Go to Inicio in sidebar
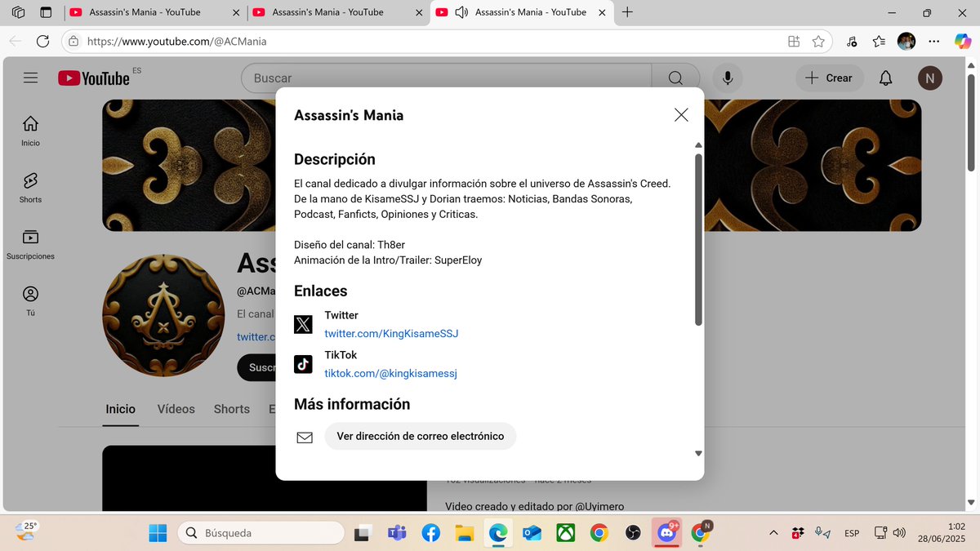The image size is (980, 551). [x=31, y=131]
